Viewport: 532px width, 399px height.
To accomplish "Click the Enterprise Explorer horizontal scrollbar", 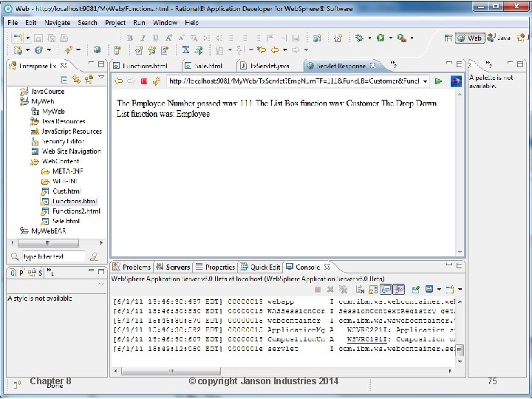I will 48,243.
